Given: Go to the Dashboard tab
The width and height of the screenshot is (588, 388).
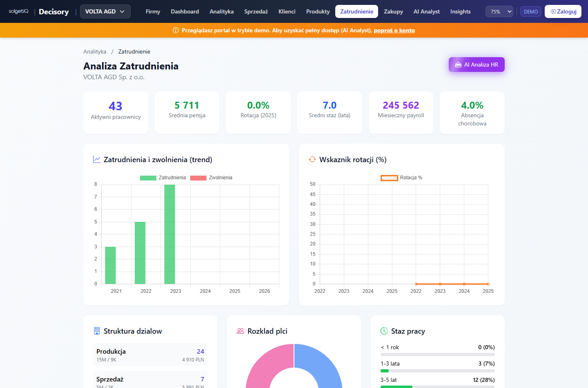Looking at the screenshot, I should pyautogui.click(x=185, y=11).
